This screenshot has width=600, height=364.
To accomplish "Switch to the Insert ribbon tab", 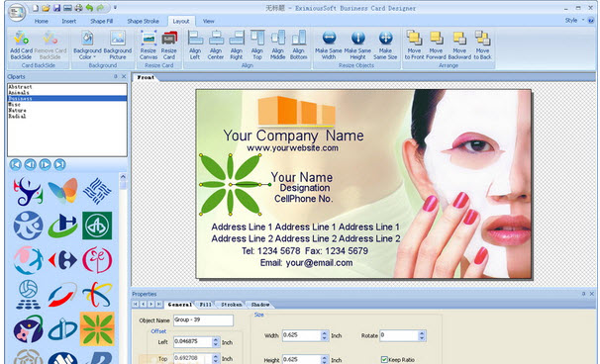I will tap(69, 21).
